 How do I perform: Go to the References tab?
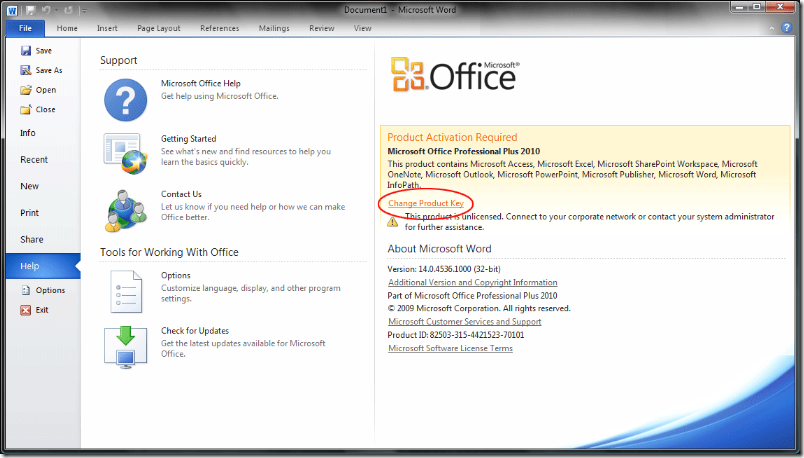[x=219, y=28]
